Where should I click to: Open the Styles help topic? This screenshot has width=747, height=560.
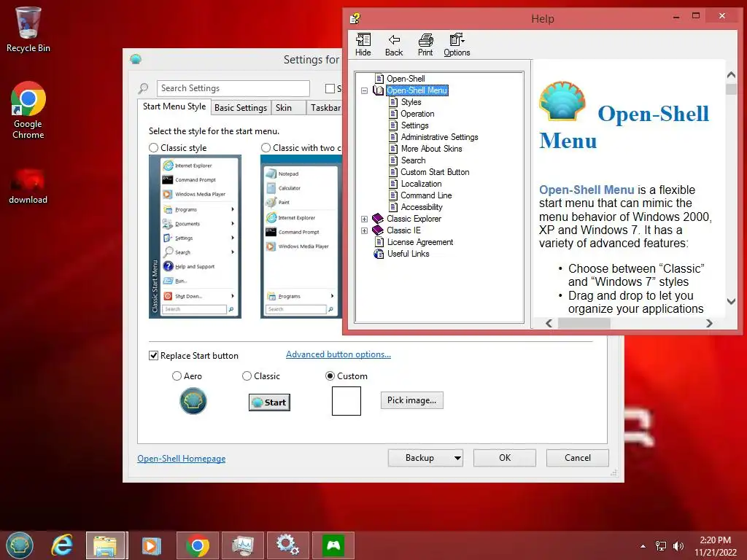411,102
